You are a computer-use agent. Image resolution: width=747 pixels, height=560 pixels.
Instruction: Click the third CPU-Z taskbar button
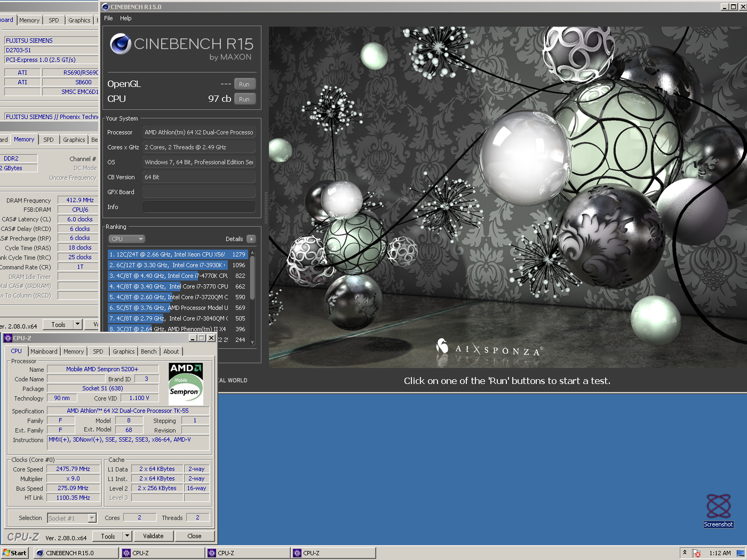pyautogui.click(x=333, y=553)
